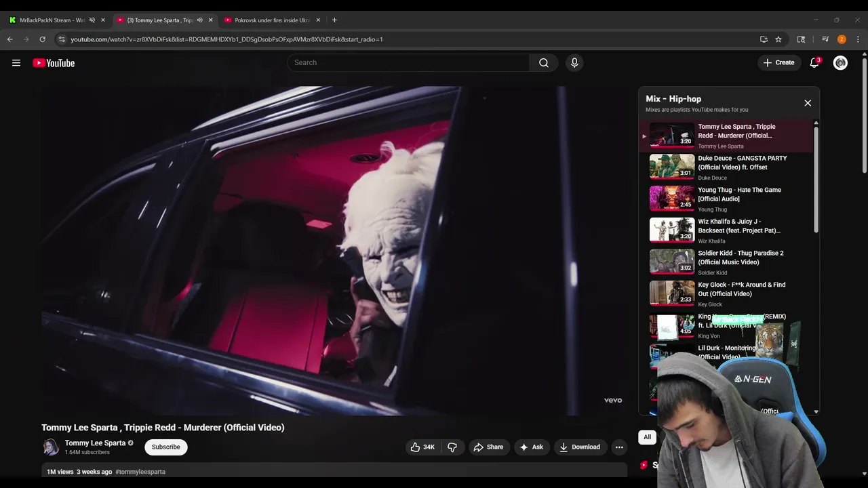Download the video
The height and width of the screenshot is (488, 868).
pyautogui.click(x=580, y=447)
